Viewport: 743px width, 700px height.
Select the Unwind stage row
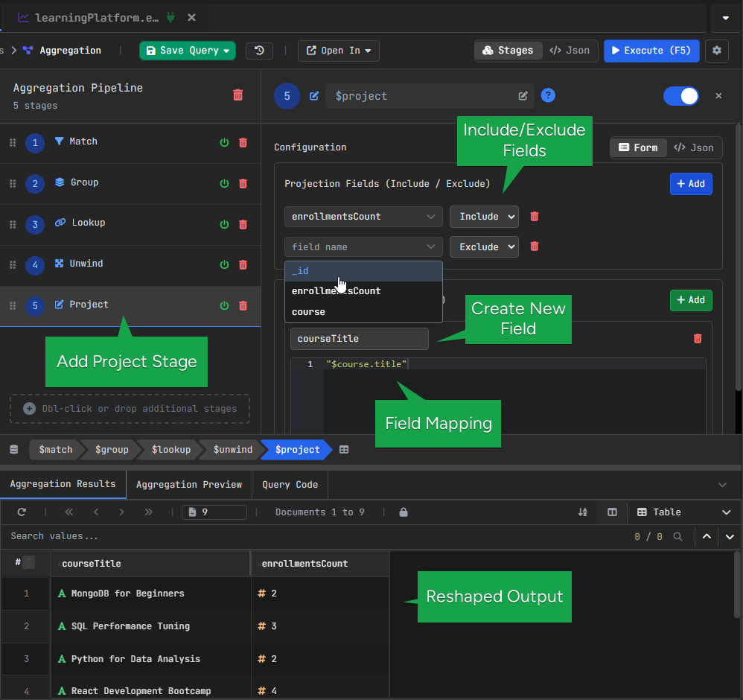pos(130,265)
